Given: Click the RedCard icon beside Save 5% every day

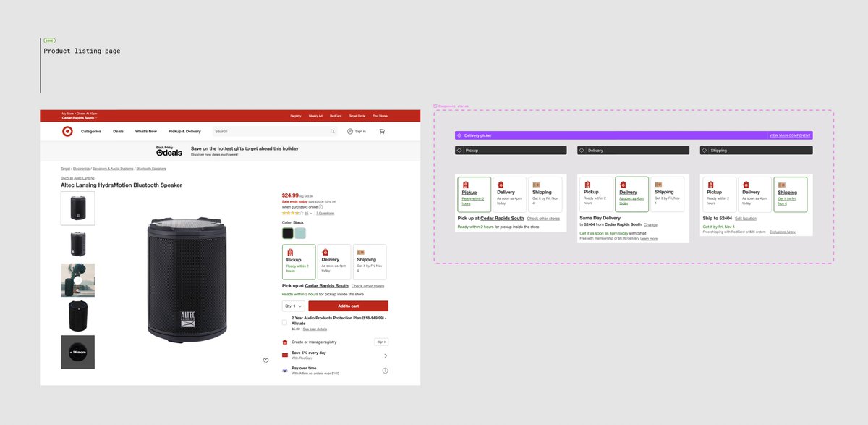Looking at the screenshot, I should [285, 355].
